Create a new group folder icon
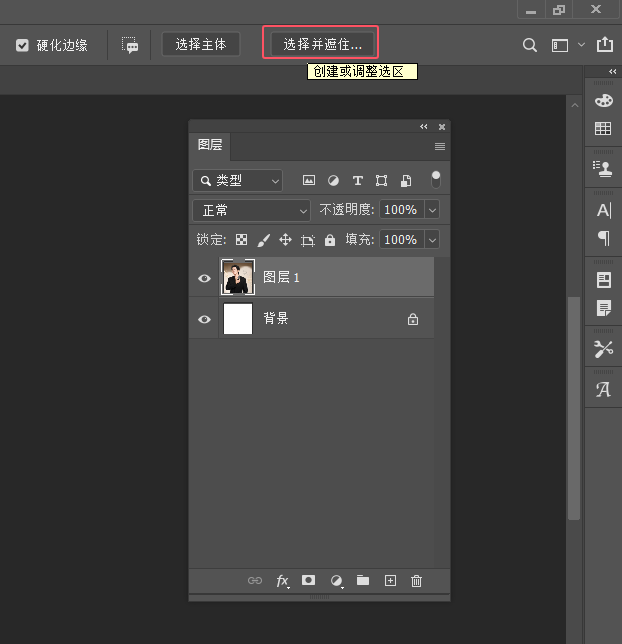 pos(363,580)
